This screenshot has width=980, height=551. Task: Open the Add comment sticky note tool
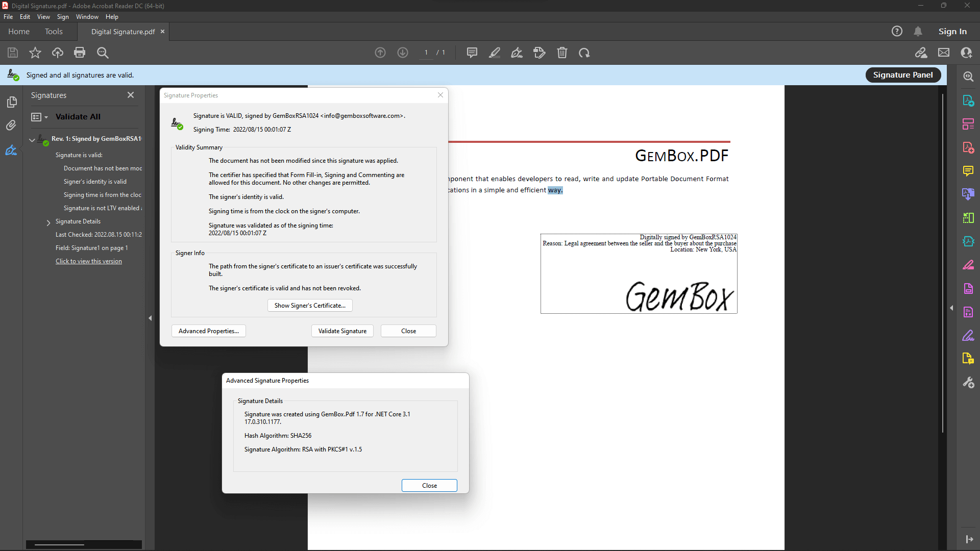472,53
